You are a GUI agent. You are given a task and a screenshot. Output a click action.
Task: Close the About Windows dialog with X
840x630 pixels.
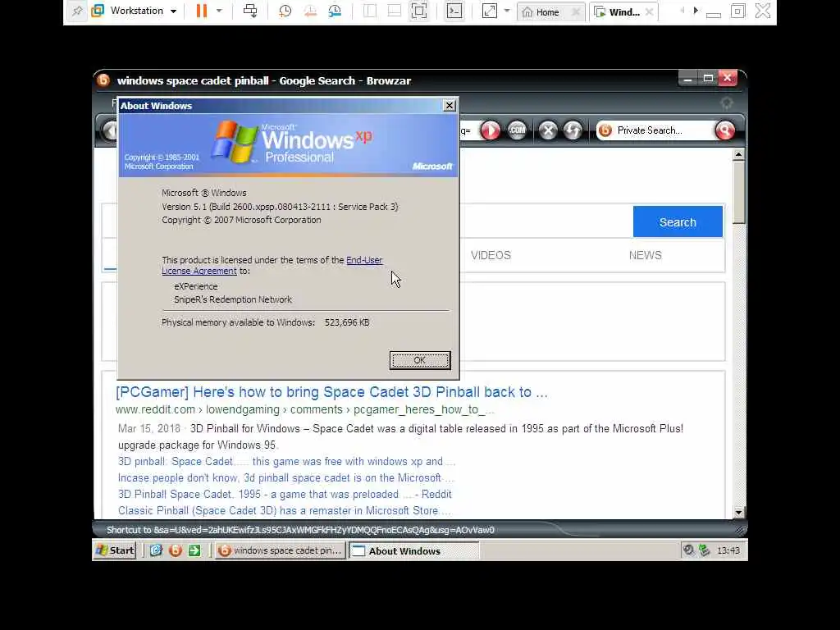[450, 106]
